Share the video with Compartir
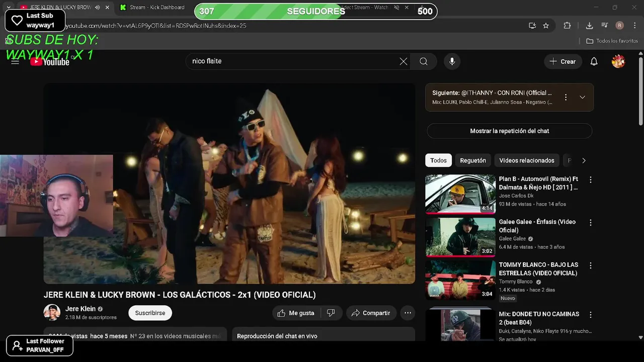Screen dimensions: 644x362 pyautogui.click(x=371, y=313)
